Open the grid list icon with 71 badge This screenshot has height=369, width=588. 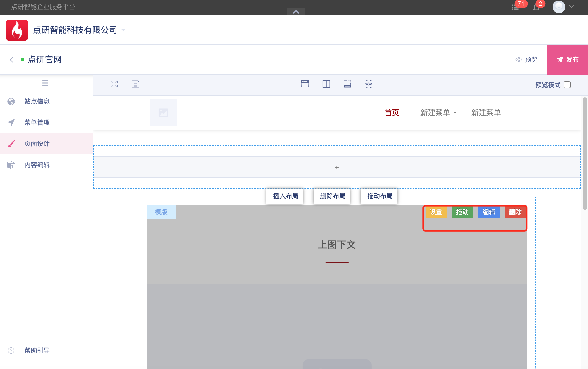point(515,7)
